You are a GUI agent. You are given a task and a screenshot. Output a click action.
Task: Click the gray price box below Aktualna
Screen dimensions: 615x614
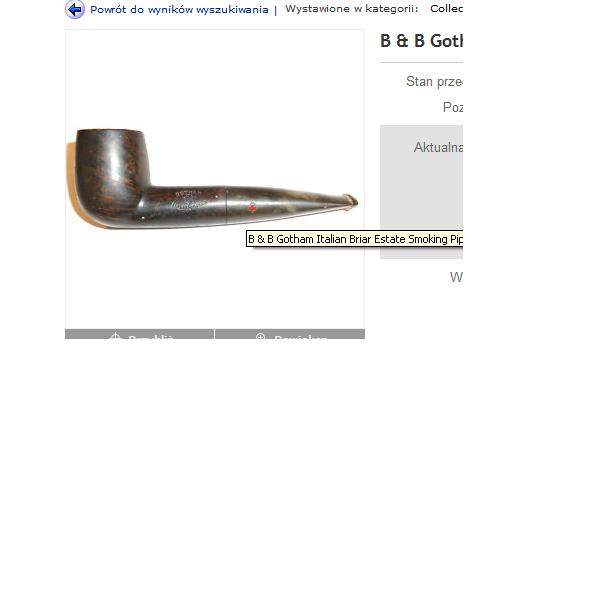[x=421, y=192]
